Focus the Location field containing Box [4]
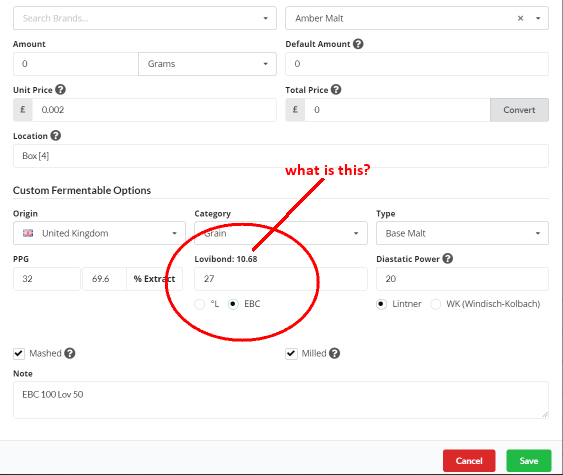The height and width of the screenshot is (475, 563). 281,156
